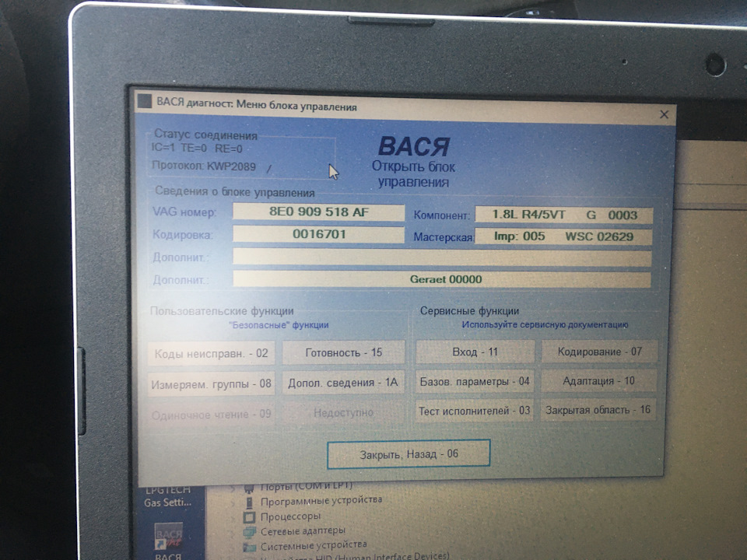The width and height of the screenshot is (747, 560).
Task: Start Тест исполнителей - 03
Action: pyautogui.click(x=474, y=411)
